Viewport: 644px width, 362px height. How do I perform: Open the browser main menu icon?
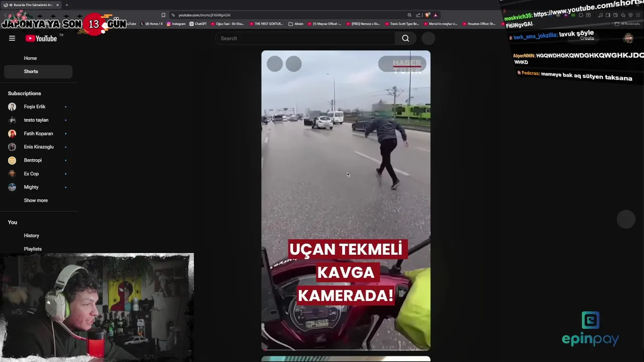638,15
